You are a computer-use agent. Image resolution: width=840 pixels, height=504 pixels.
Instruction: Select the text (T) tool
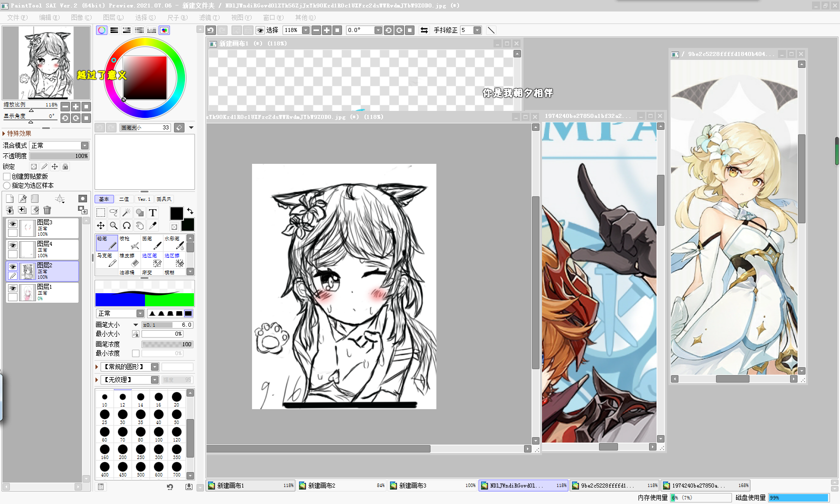(152, 213)
